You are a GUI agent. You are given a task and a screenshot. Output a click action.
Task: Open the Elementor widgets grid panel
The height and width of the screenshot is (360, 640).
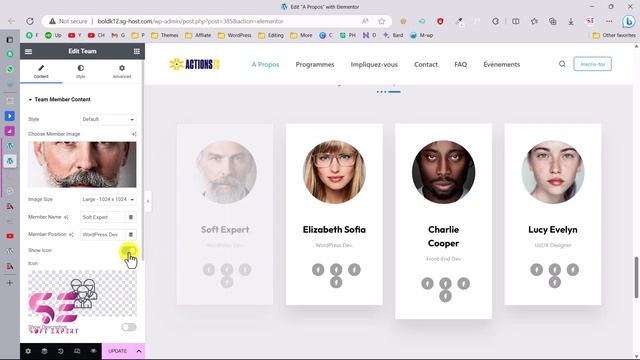137,51
